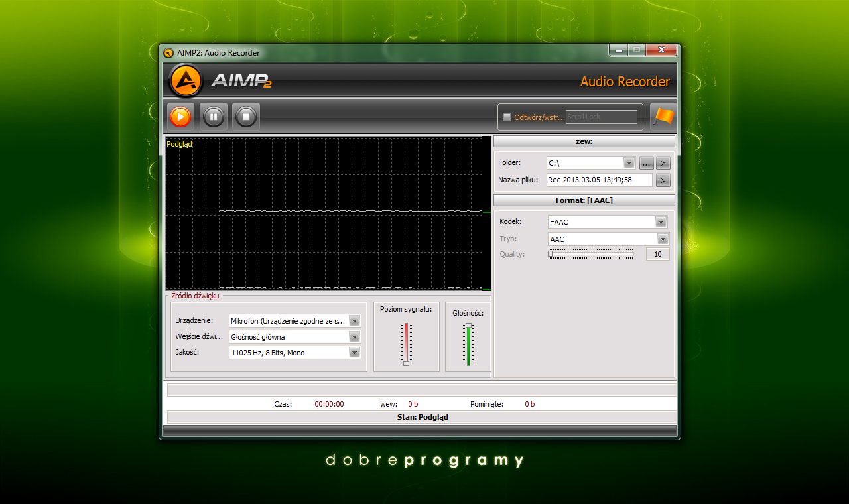Browse for folder with the ... button

click(647, 162)
